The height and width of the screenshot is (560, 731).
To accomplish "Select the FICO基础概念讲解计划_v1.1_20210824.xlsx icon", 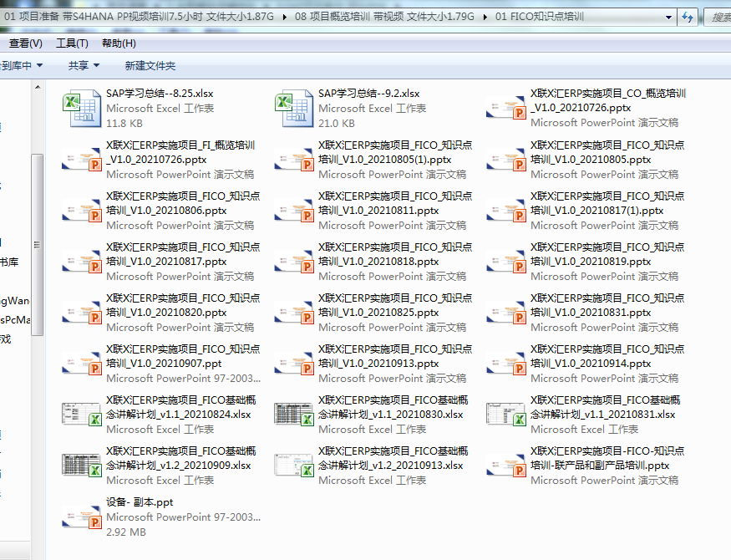I will tap(81, 415).
